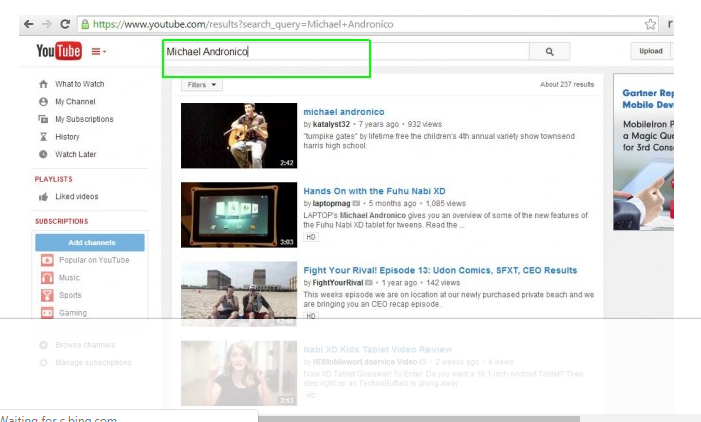Image resolution: width=701 pixels, height=422 pixels.
Task: Click the My Channel person icon
Action: pos(43,101)
